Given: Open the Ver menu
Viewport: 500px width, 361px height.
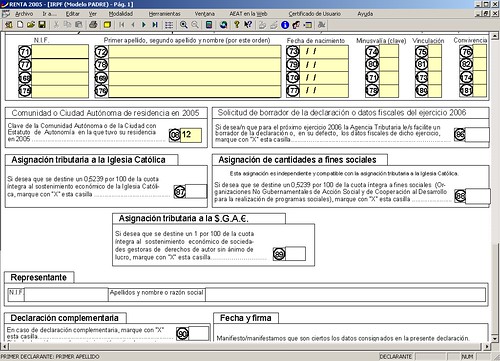Looking at the screenshot, I should tap(93, 14).
